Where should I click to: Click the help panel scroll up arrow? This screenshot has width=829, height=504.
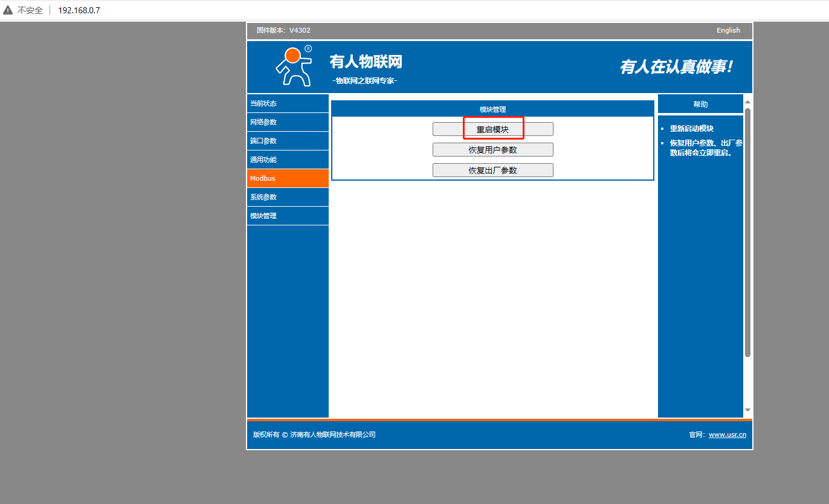pyautogui.click(x=747, y=102)
